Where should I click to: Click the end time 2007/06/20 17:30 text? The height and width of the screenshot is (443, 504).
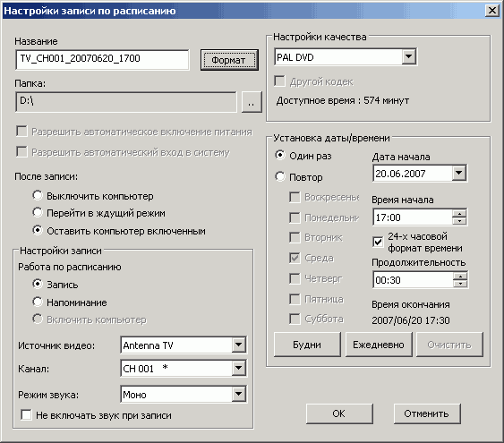pos(411,320)
